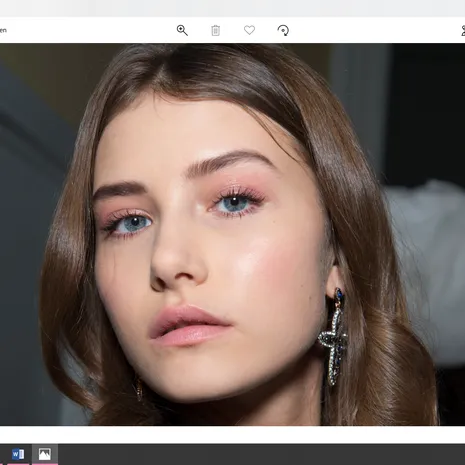The image size is (465, 465).
Task: Select the Photos app taskbar icon
Action: click(45, 454)
